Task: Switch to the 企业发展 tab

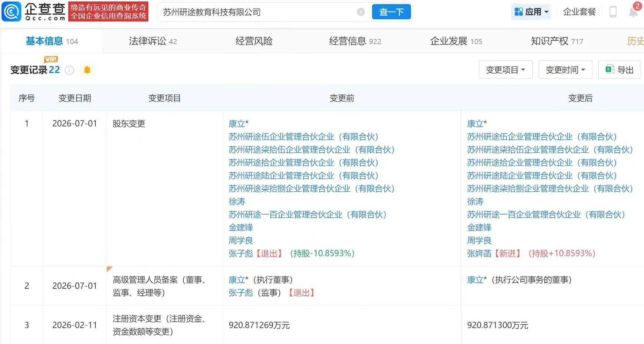Action: point(456,41)
